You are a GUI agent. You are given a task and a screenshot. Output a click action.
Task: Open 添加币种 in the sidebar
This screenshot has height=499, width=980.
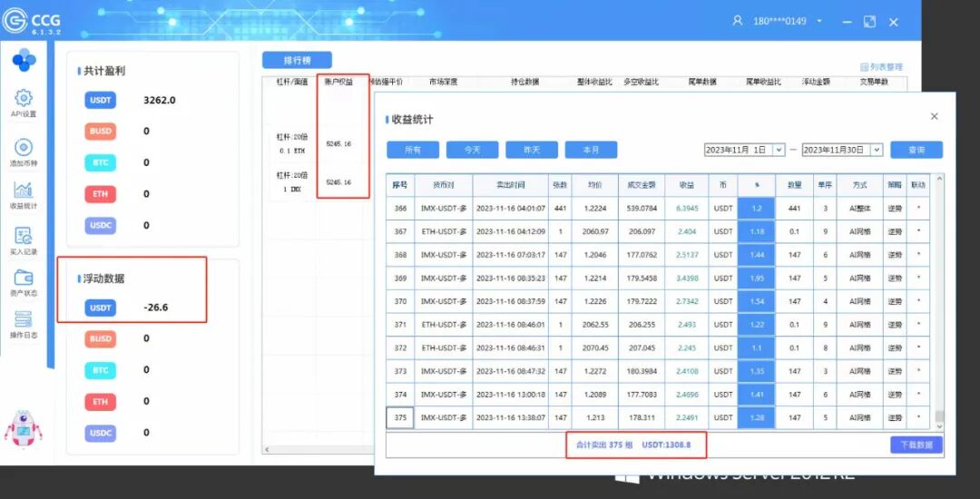click(x=23, y=153)
